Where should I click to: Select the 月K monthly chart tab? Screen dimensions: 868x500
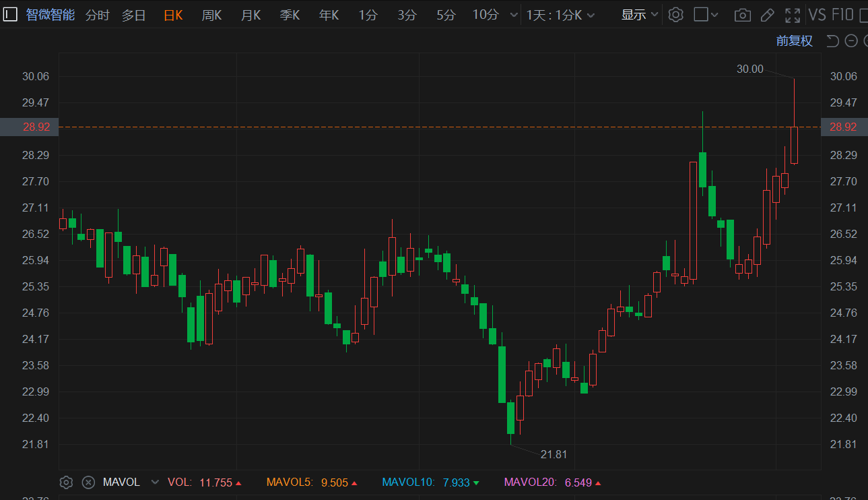(x=251, y=15)
